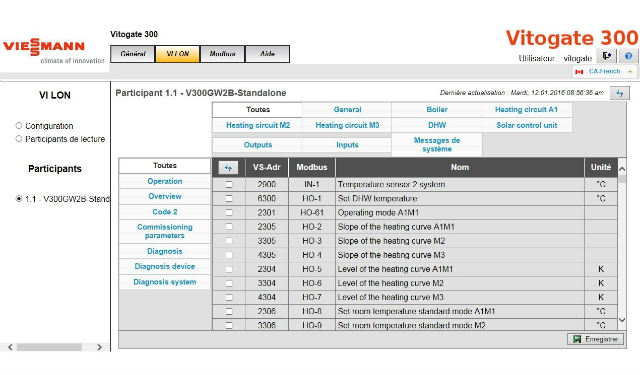Filter by DHW category
This screenshot has width=640, height=375.
(x=437, y=125)
